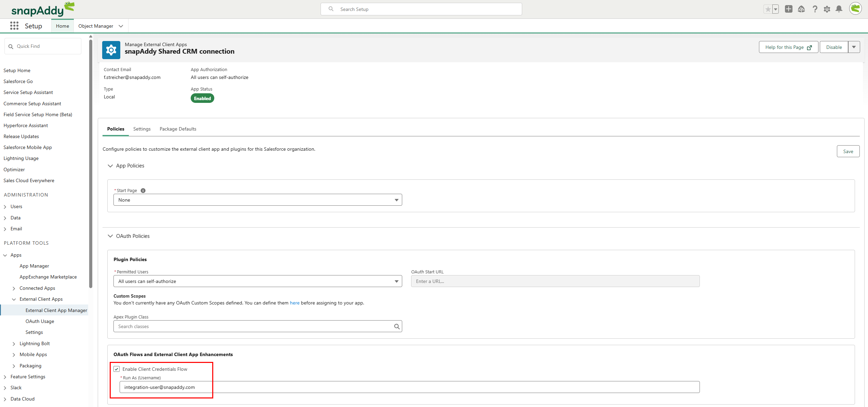Open Help for this Page
The width and height of the screenshot is (868, 407).
(x=788, y=47)
